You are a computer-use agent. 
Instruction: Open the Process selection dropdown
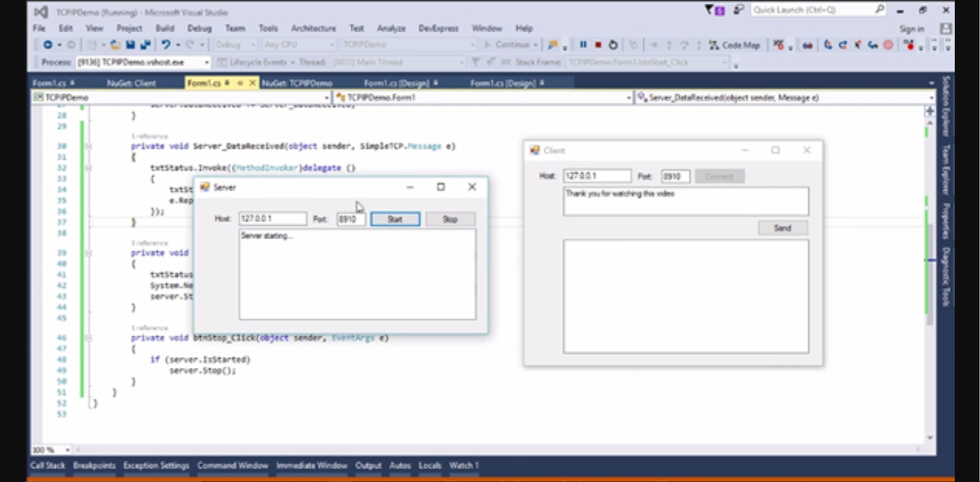[206, 62]
